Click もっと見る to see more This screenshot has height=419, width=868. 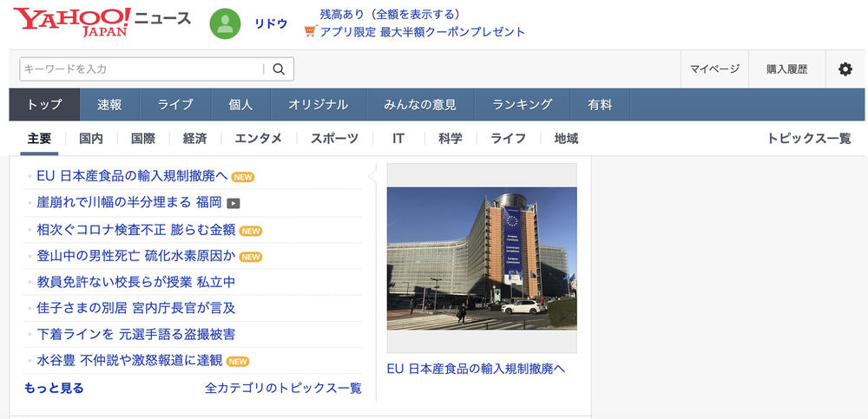pyautogui.click(x=54, y=389)
